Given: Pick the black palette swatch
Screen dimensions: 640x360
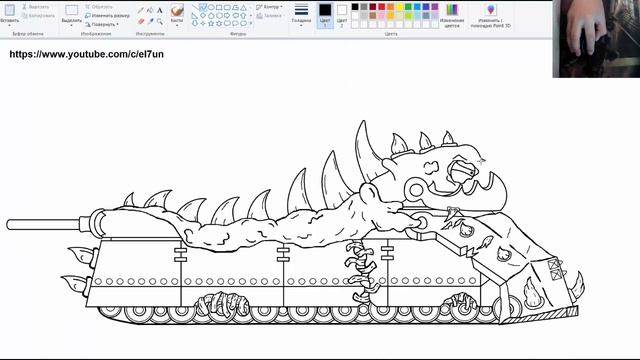Looking at the screenshot, I should [x=355, y=7].
